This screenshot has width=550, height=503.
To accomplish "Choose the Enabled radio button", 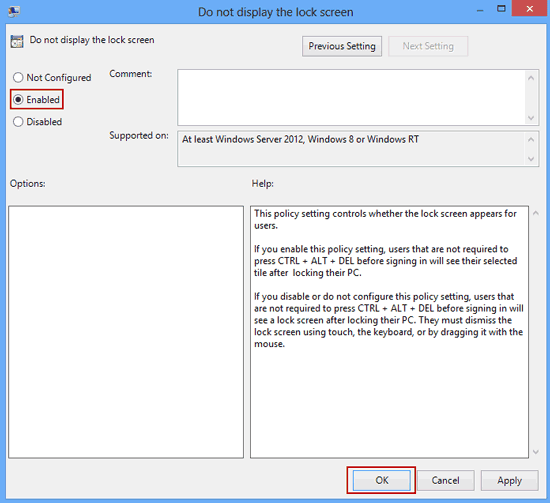I will (36, 100).
